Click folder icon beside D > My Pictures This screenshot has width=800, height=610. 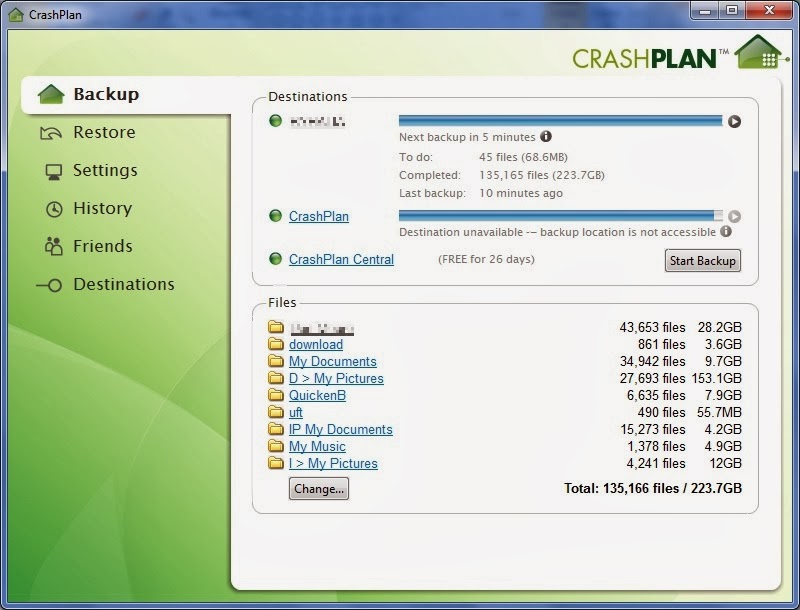click(x=276, y=378)
